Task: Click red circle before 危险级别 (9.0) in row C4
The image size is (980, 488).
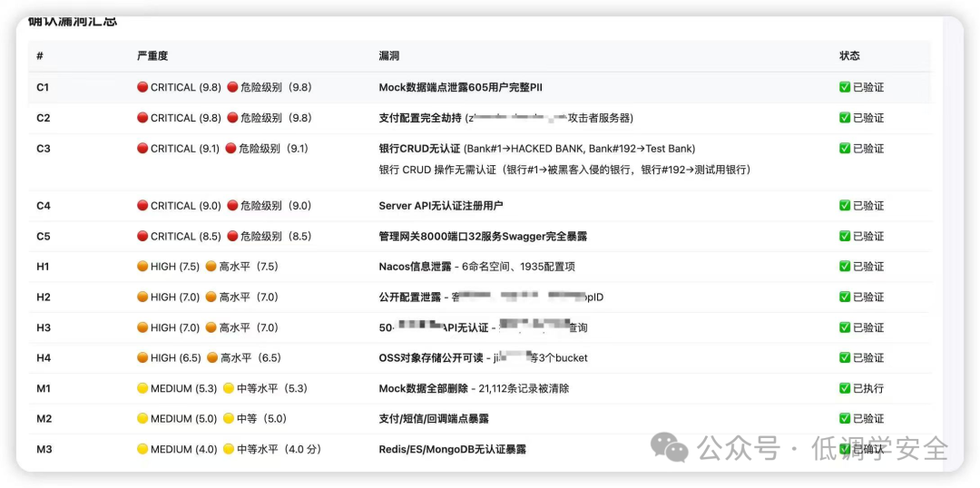Action: 232,206
